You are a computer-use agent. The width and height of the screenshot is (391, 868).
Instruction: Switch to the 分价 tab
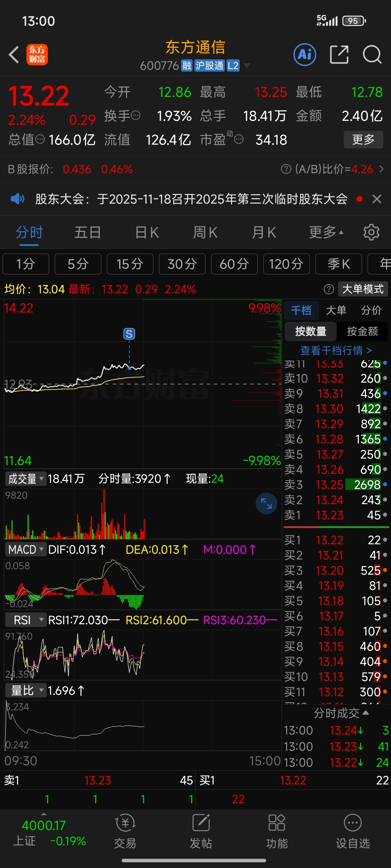(371, 310)
